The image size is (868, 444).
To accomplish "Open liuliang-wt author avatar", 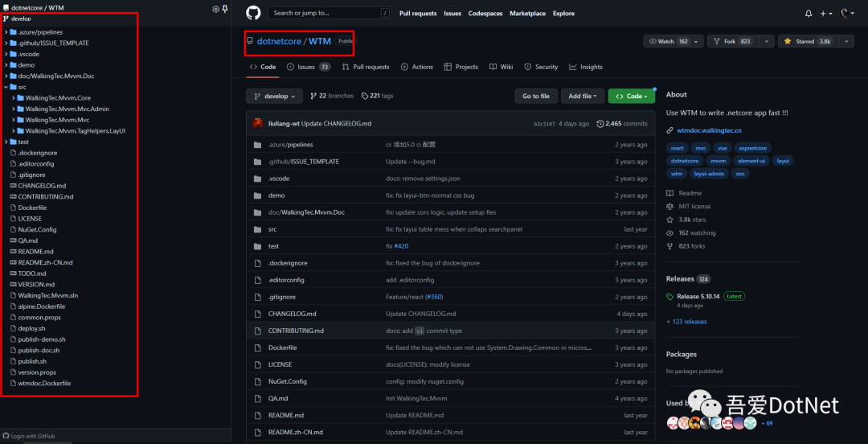I will [258, 124].
